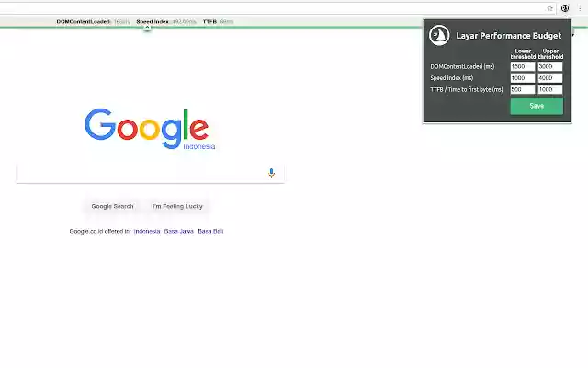Click the bookmark star icon in address bar
This screenshot has height=368, width=588.
coord(549,8)
